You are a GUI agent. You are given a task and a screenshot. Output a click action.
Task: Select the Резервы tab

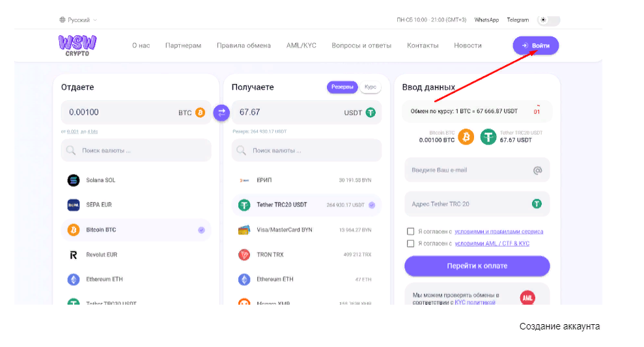(342, 87)
